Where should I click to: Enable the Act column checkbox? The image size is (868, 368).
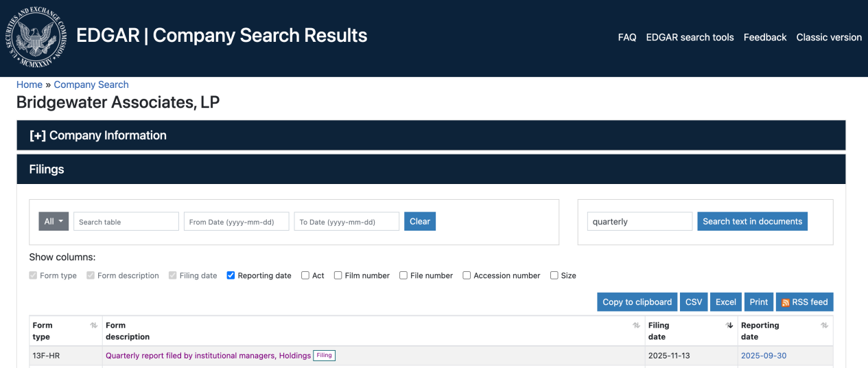coord(305,275)
